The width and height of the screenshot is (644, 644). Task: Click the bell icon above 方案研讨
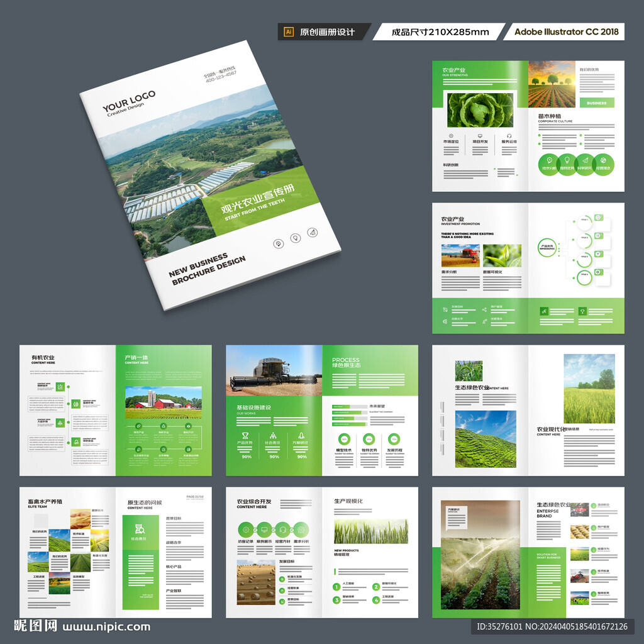301,435
